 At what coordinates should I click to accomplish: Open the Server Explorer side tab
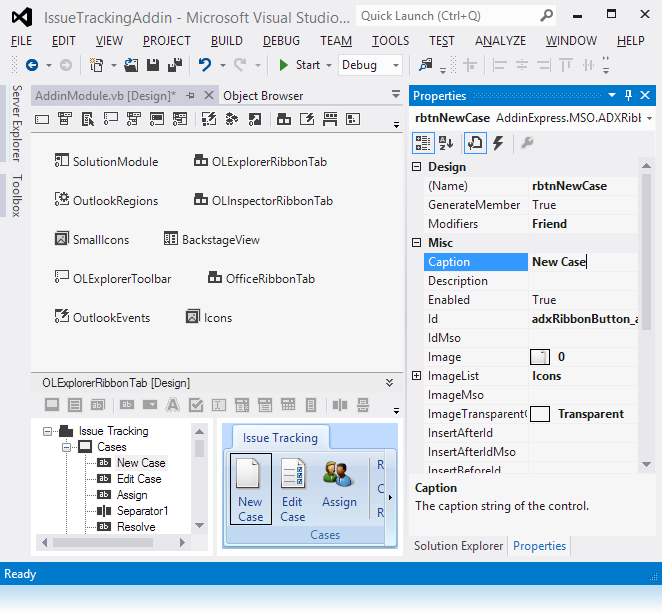[x=16, y=123]
